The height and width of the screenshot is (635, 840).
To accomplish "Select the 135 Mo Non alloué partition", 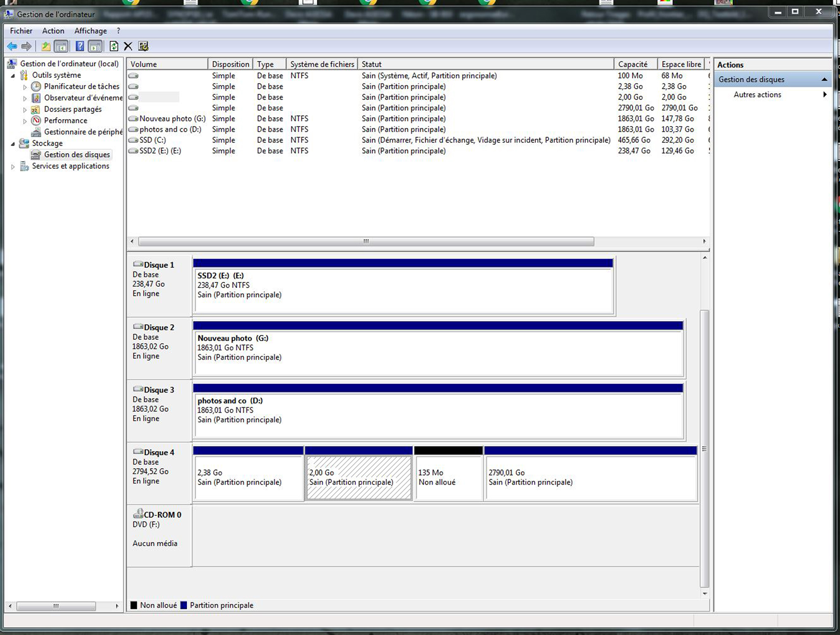I will (448, 477).
